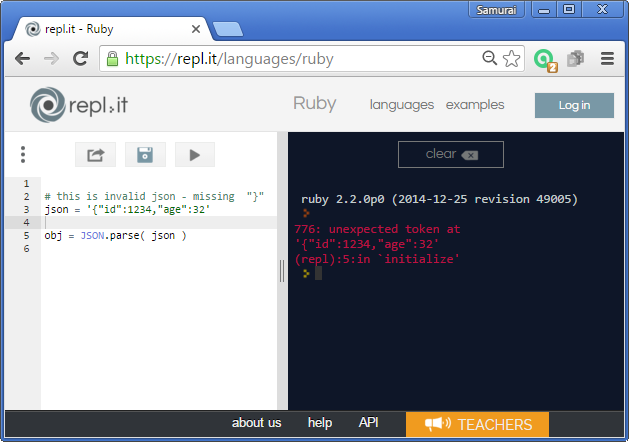Open the about us footer link
Viewport: 629px width, 442px height.
[x=256, y=423]
